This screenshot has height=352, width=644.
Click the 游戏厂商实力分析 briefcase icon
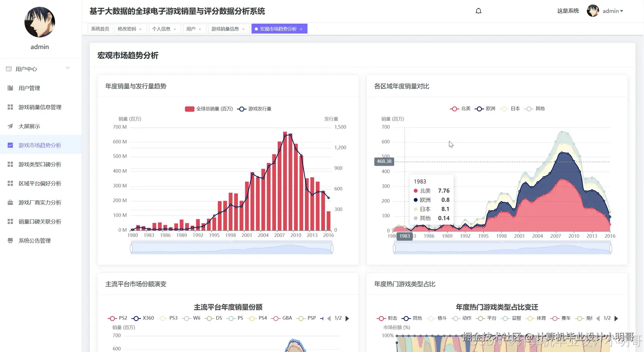(10, 203)
